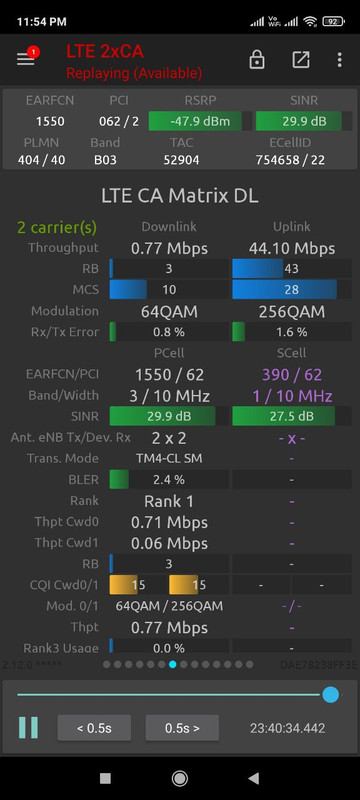Tap the top SINR 29.9 dB indicator
The height and width of the screenshot is (800, 360).
pos(304,121)
